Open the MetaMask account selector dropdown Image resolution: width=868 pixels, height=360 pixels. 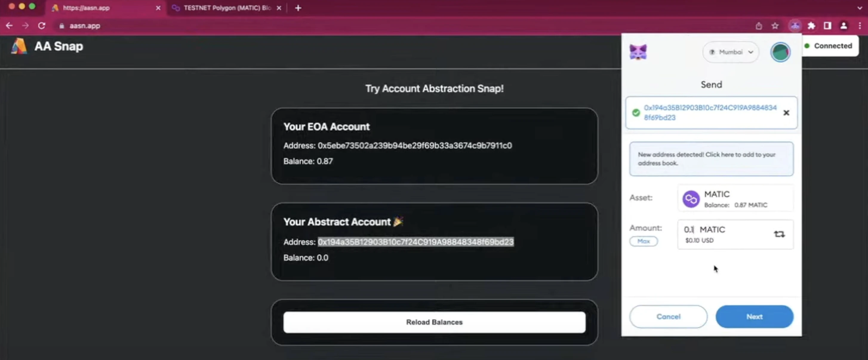(781, 52)
